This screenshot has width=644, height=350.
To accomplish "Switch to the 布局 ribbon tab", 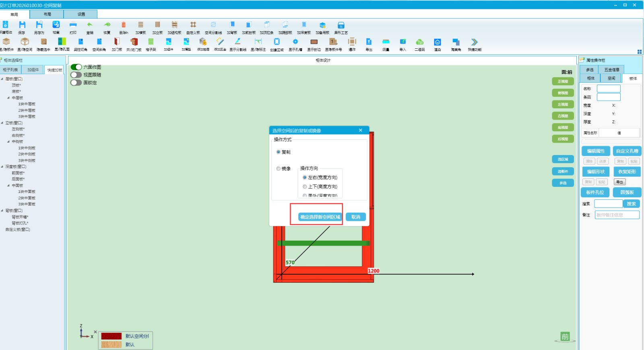I will 47,14.
